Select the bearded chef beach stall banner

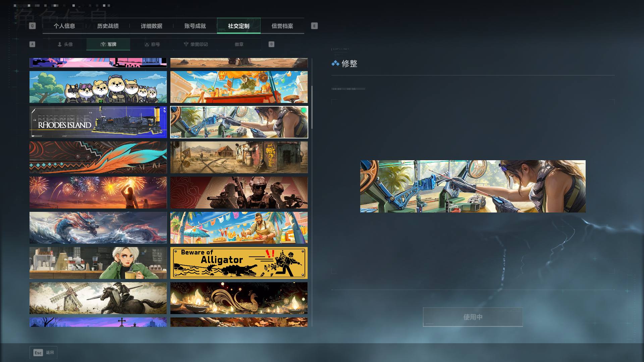[239, 228]
